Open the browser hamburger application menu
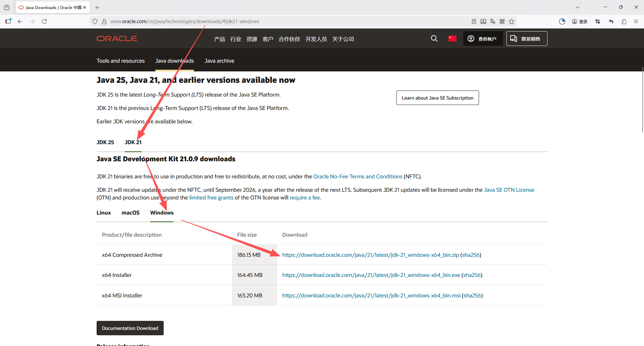The height and width of the screenshot is (346, 644). pos(636,21)
